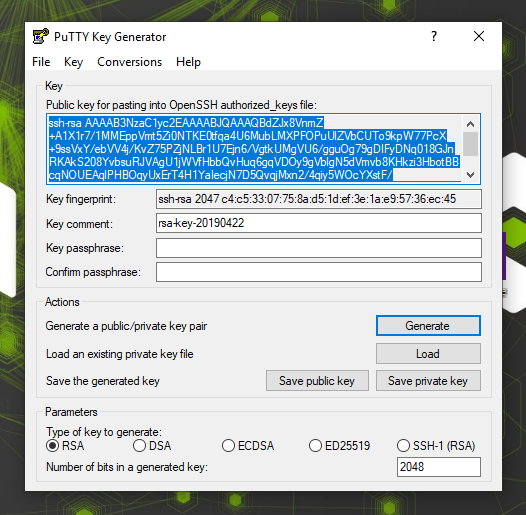This screenshot has height=515, width=526.
Task: Click the public key scroll down arrow
Action: pos(471,174)
